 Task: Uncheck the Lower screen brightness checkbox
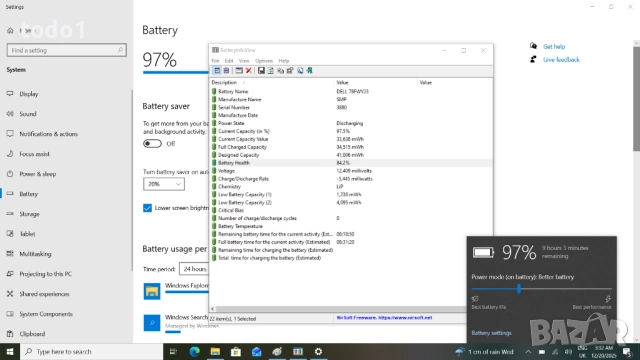[x=147, y=208]
